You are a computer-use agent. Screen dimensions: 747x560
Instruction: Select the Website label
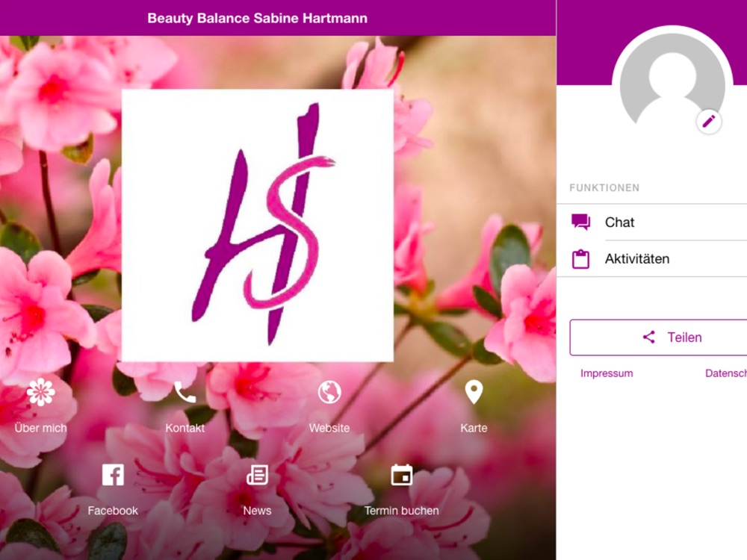(329, 428)
